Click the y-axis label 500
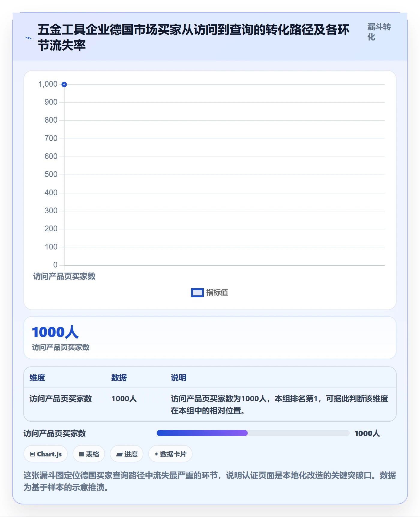Screen dimensions: 420x517 point(51,175)
